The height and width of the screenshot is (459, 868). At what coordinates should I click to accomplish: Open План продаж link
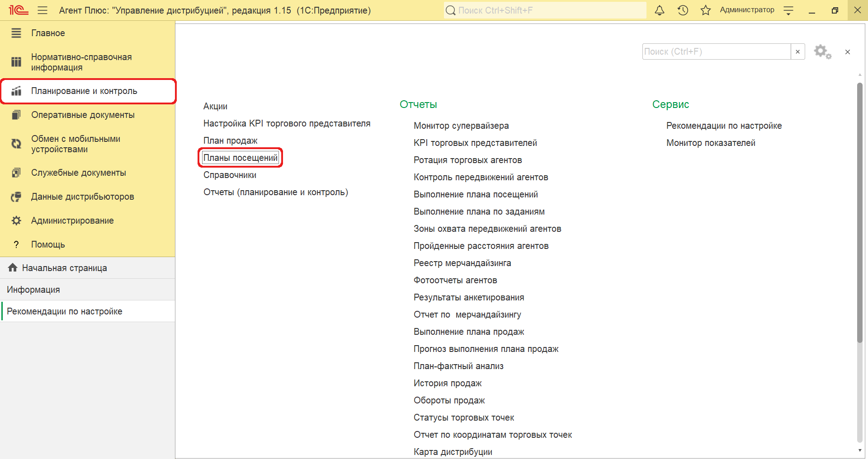(x=230, y=141)
